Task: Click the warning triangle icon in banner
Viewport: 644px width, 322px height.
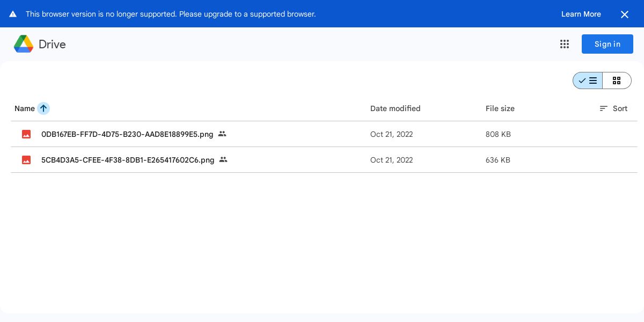Action: (x=13, y=14)
